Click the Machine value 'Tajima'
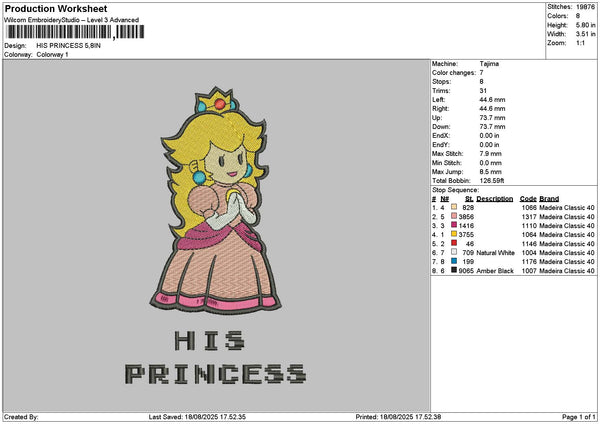This screenshot has height=424, width=600. click(489, 64)
